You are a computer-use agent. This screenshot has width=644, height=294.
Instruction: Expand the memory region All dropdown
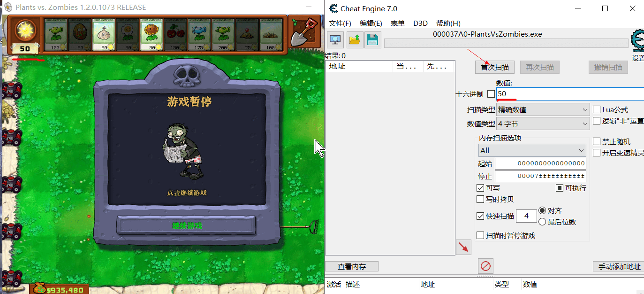(532, 150)
